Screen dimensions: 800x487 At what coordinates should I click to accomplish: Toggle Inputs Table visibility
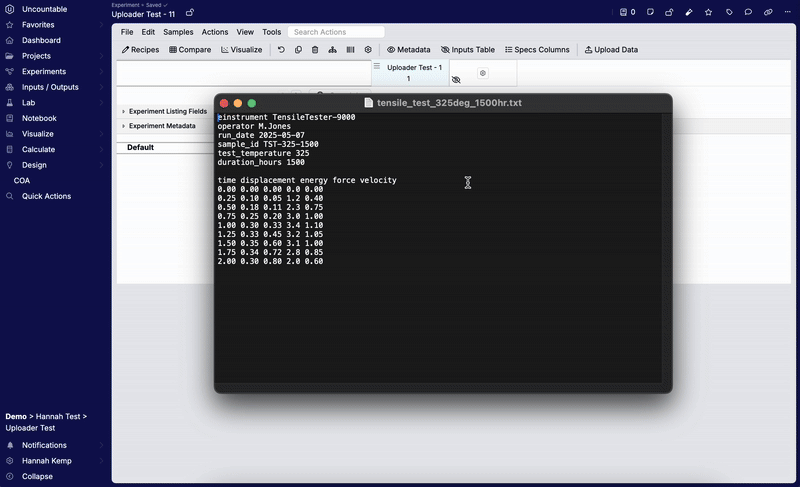(x=467, y=49)
